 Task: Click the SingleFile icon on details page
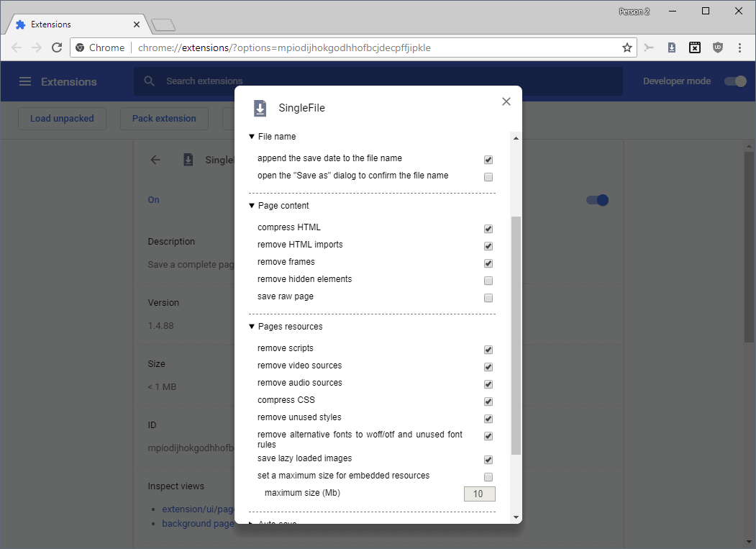(188, 160)
